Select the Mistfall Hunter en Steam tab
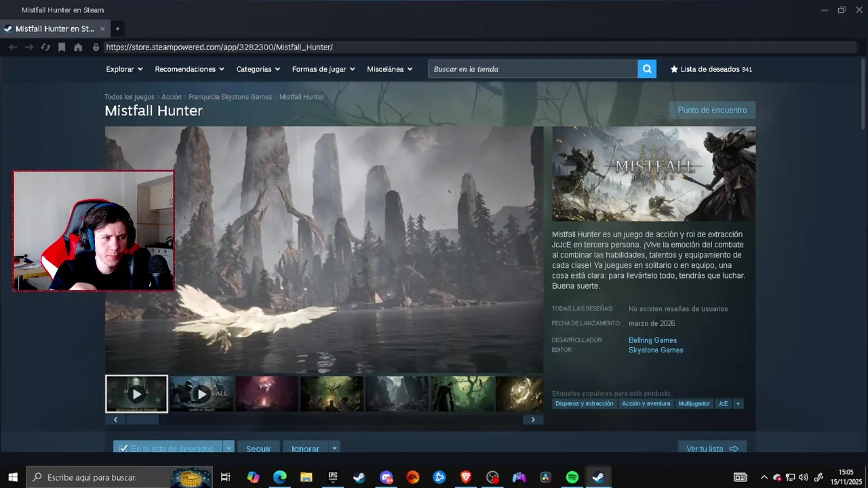 [x=54, y=28]
